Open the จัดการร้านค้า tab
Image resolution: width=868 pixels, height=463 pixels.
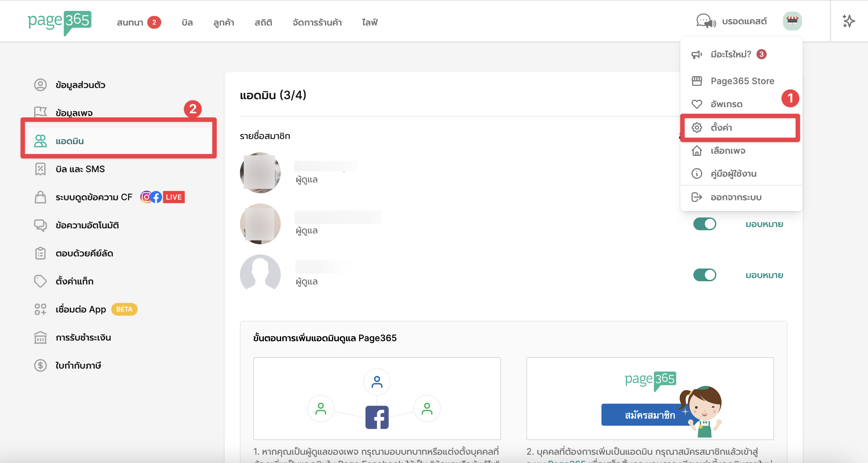point(317,22)
